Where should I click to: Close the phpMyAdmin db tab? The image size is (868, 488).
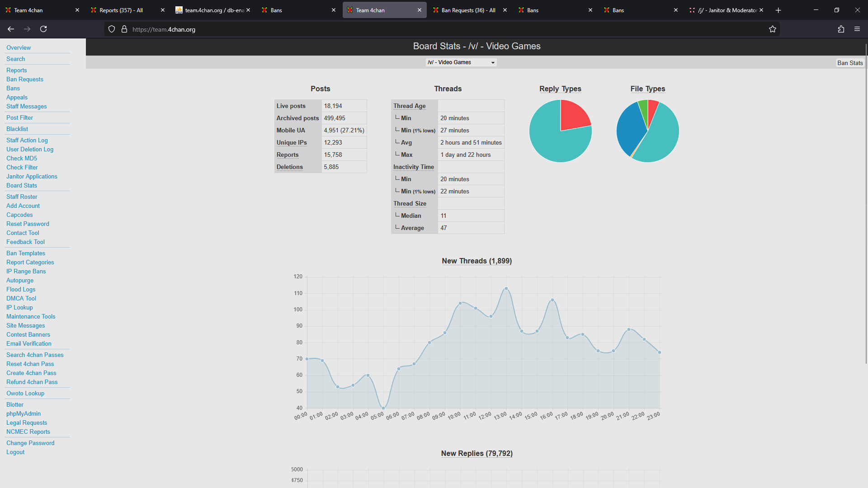[x=248, y=10]
